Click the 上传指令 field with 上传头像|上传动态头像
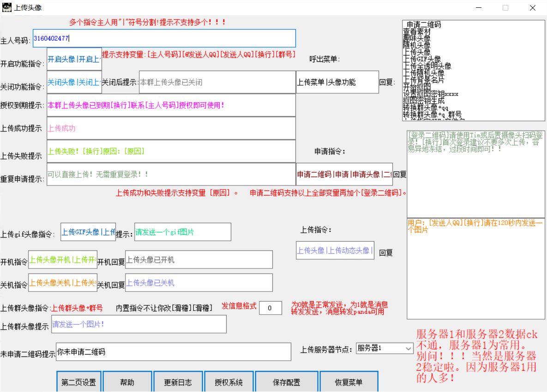547x392 pixels. click(335, 250)
